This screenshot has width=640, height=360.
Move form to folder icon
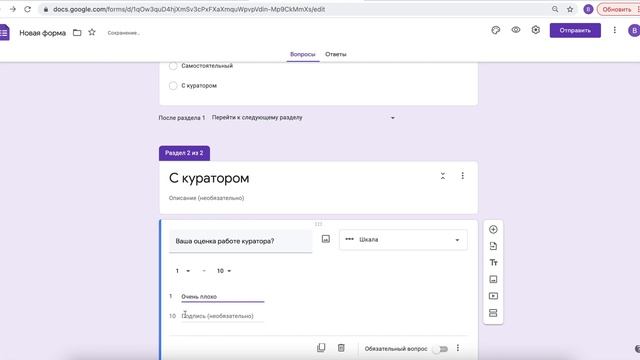click(77, 33)
